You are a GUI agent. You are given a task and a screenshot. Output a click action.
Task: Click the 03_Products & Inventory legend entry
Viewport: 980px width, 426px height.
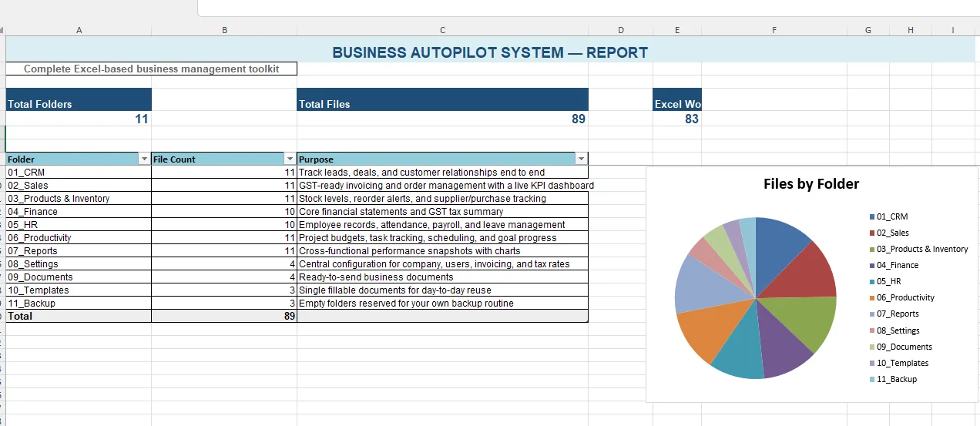918,249
